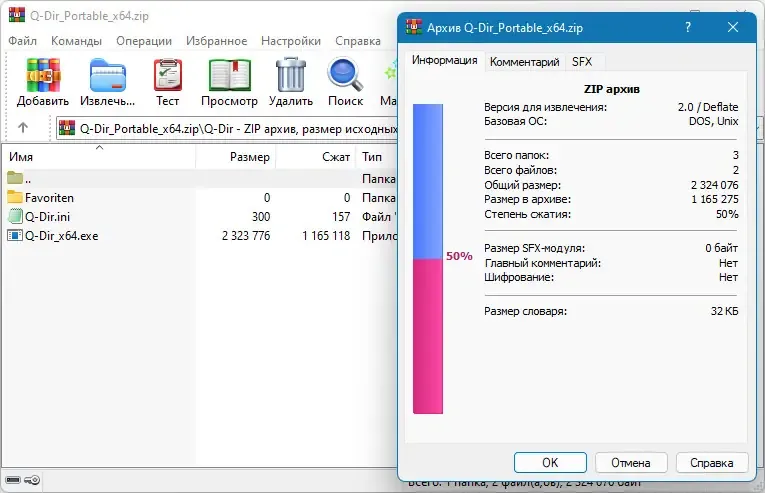Confirm the dialog with OK button

click(550, 462)
